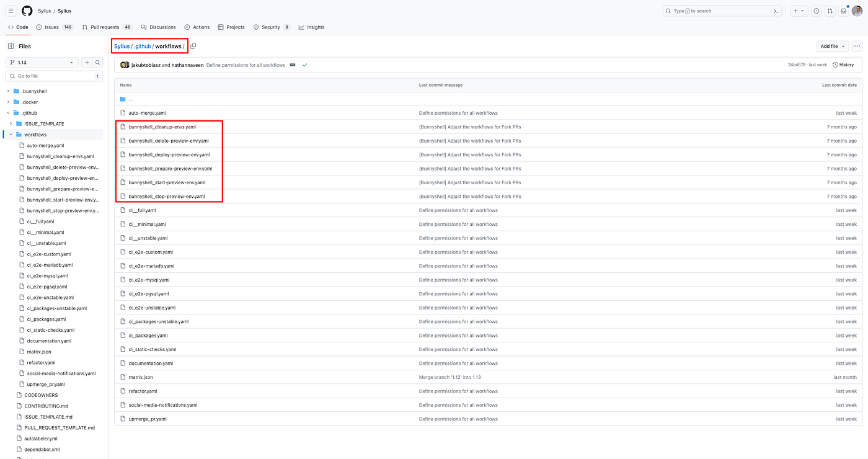Image resolution: width=868 pixels, height=459 pixels.
Task: Copy the path next to workflows breadcrumb
Action: 193,46
